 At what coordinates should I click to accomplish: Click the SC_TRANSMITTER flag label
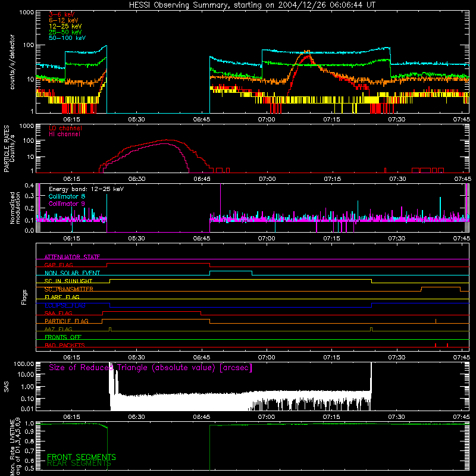pyautogui.click(x=69, y=289)
